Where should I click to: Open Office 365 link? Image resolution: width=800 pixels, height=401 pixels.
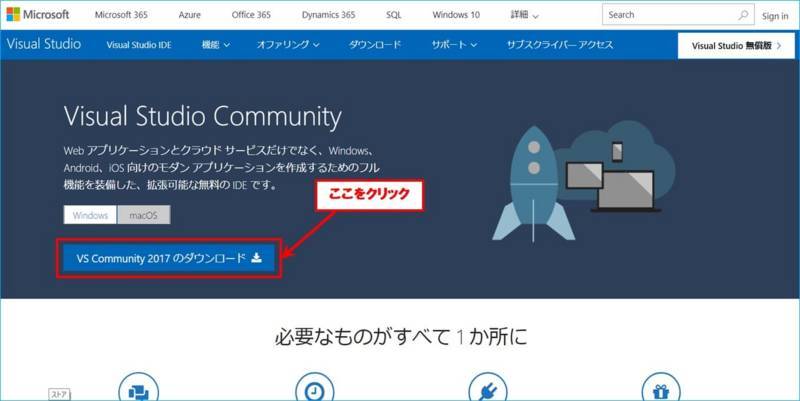(251, 15)
